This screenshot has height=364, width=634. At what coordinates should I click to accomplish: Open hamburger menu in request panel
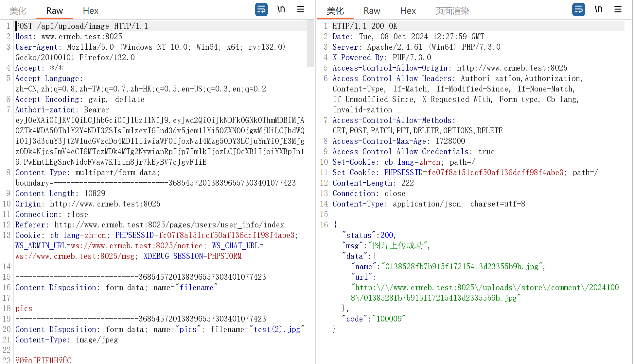click(301, 9)
